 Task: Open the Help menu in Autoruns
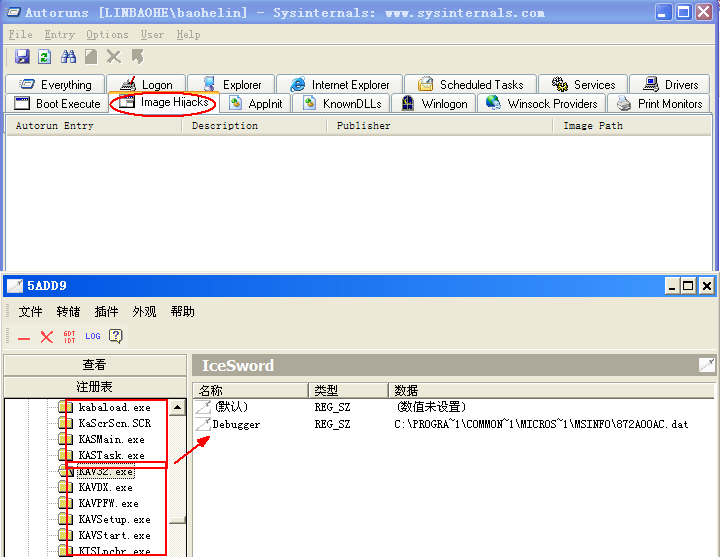coord(188,34)
